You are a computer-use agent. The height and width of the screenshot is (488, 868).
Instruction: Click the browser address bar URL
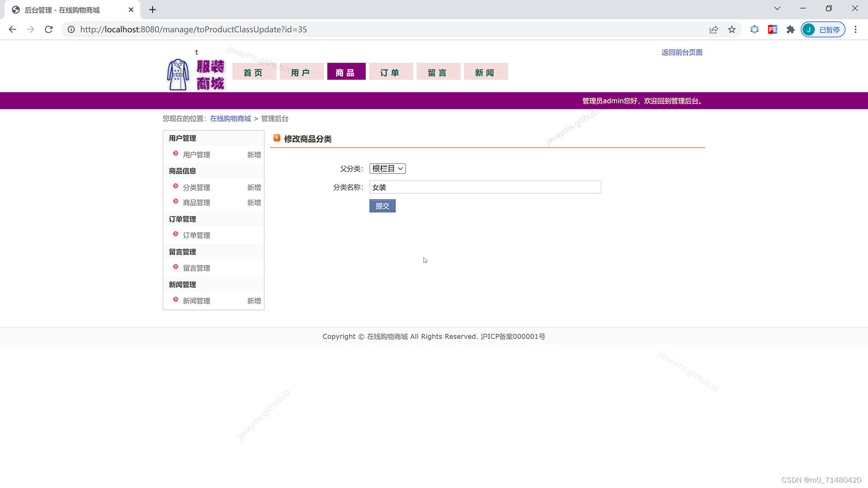[193, 29]
